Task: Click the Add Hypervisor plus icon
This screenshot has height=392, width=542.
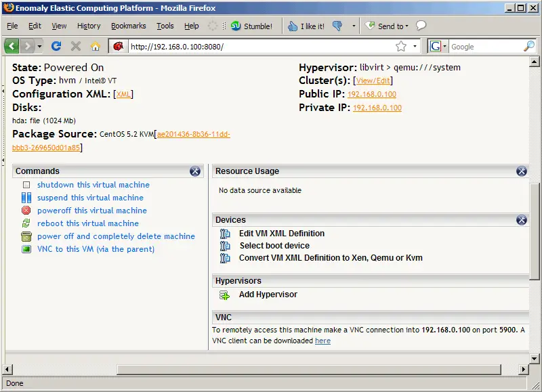Action: (x=225, y=295)
